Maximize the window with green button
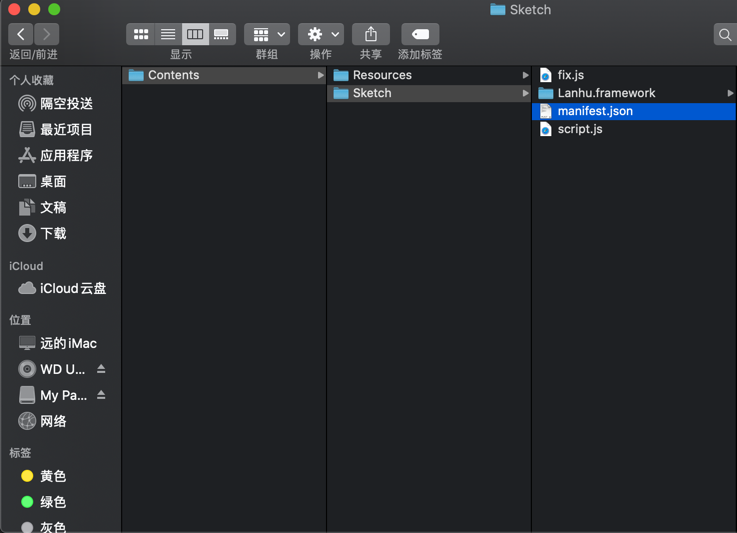This screenshot has height=533, width=737. point(55,9)
